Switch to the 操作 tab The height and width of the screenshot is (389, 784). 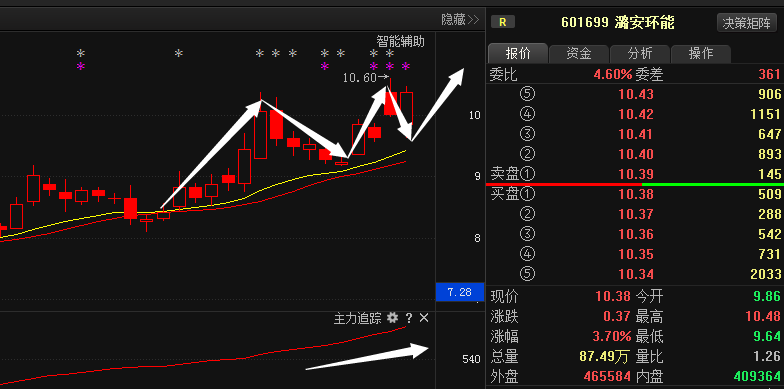[700, 54]
